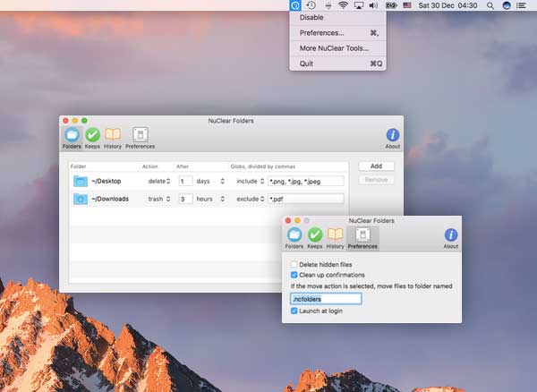
Task: Click Preferences tab in front window
Action: click(x=362, y=238)
